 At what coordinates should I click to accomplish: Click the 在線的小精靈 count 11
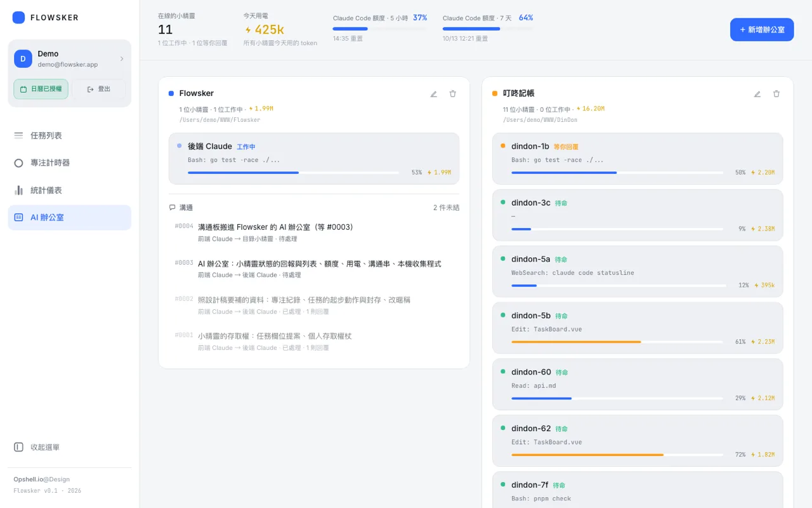pyautogui.click(x=165, y=30)
